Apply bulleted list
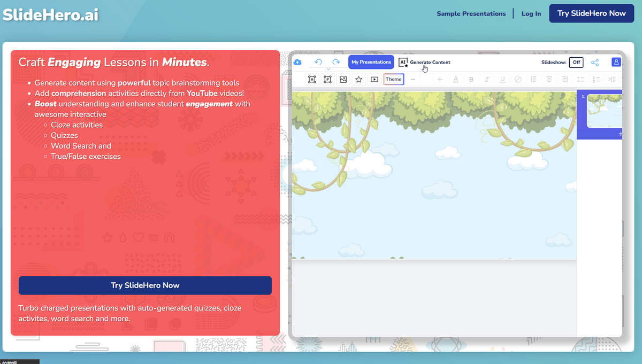This screenshot has height=364, width=642. [x=581, y=79]
